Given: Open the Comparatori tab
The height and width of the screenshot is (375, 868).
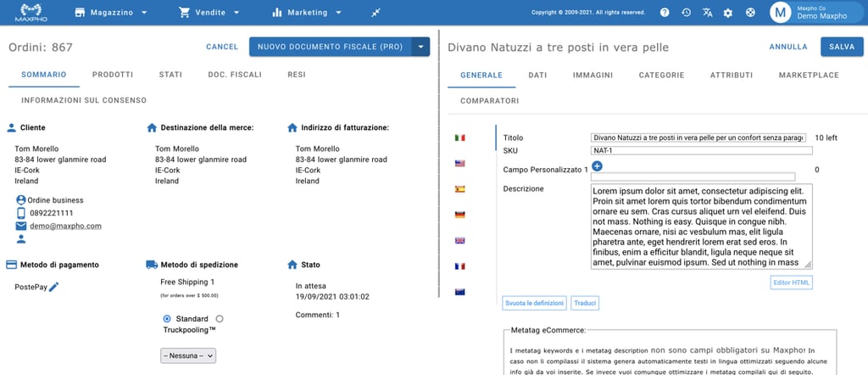Looking at the screenshot, I should (490, 101).
